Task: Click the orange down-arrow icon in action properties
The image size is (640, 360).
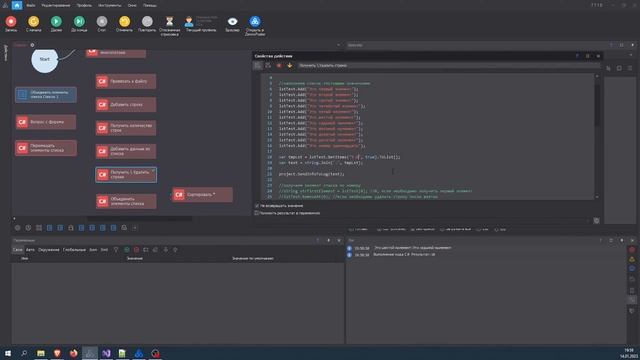Action: pos(289,65)
